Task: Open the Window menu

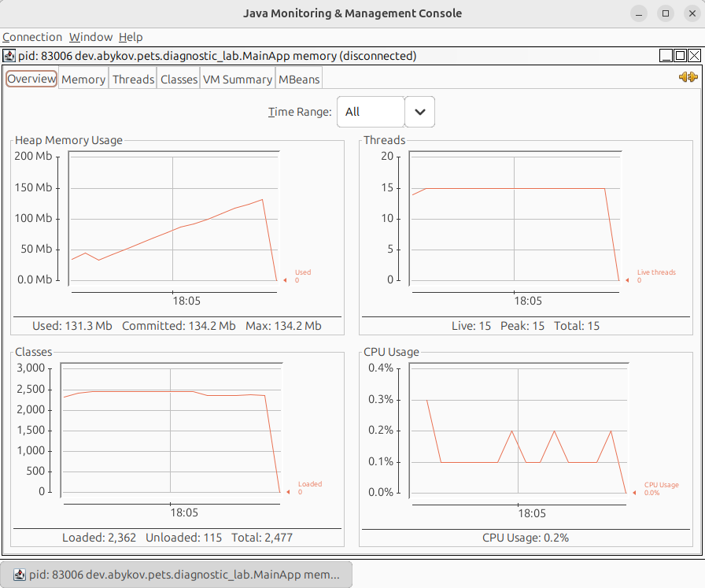Action: click(x=90, y=37)
